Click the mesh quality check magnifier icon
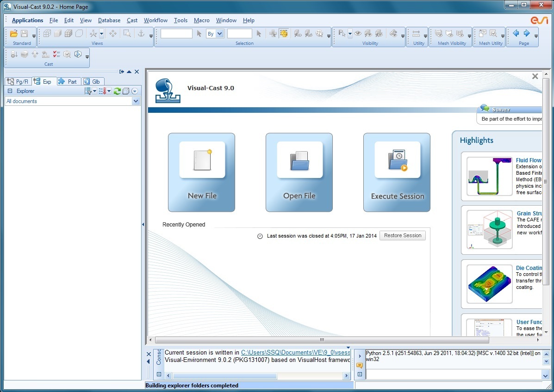This screenshot has width=554, height=392. click(x=493, y=34)
